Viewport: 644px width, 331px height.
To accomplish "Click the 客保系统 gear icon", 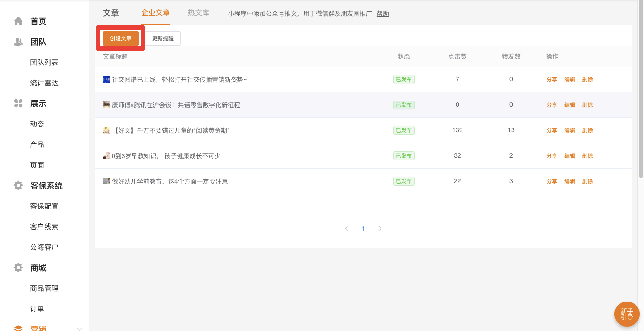I will click(x=18, y=186).
